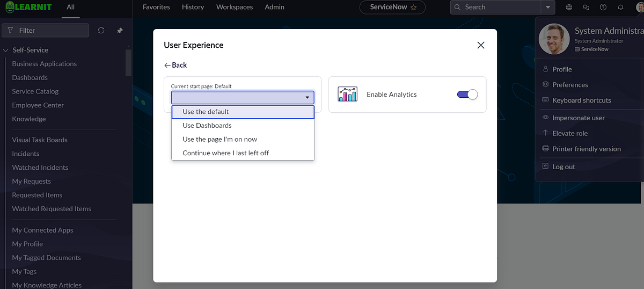Open Watched Incidents
Viewport: 644px width, 289px height.
pyautogui.click(x=40, y=168)
